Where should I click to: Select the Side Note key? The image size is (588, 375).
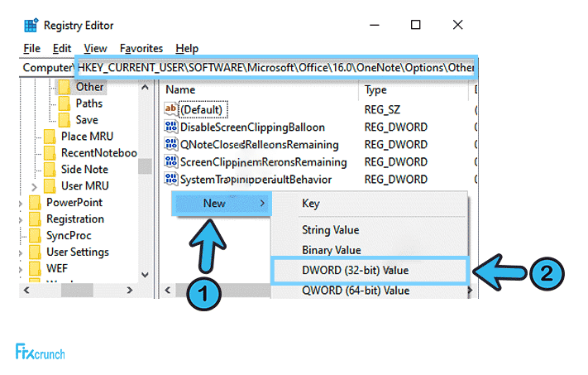pyautogui.click(x=84, y=170)
